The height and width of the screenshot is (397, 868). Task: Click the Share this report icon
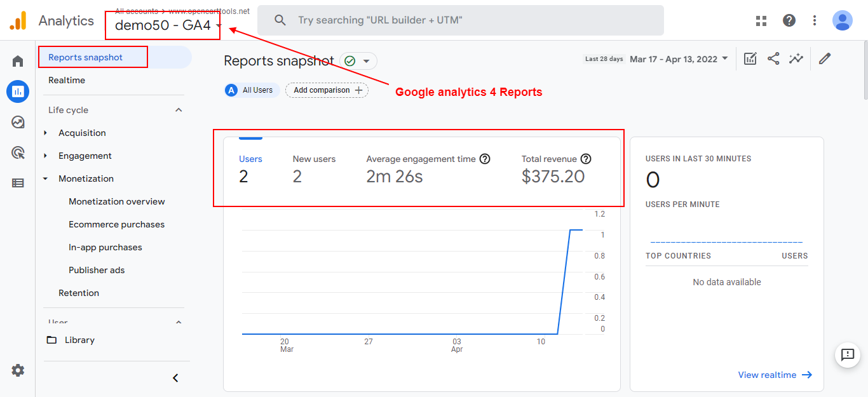(x=773, y=58)
